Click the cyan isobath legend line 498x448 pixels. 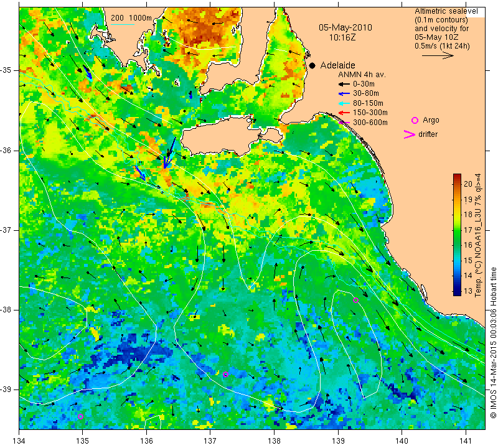(122, 24)
